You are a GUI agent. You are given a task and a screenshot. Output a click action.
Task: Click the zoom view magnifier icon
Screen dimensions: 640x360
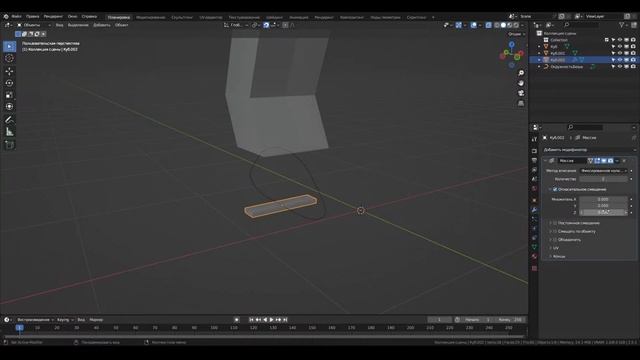pyautogui.click(x=521, y=73)
